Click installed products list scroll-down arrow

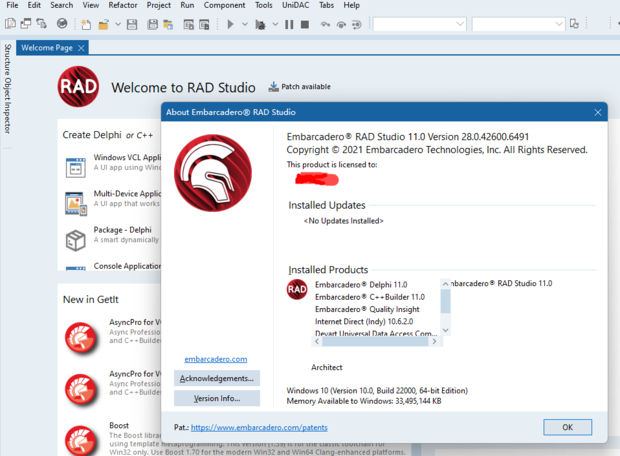[x=446, y=330]
